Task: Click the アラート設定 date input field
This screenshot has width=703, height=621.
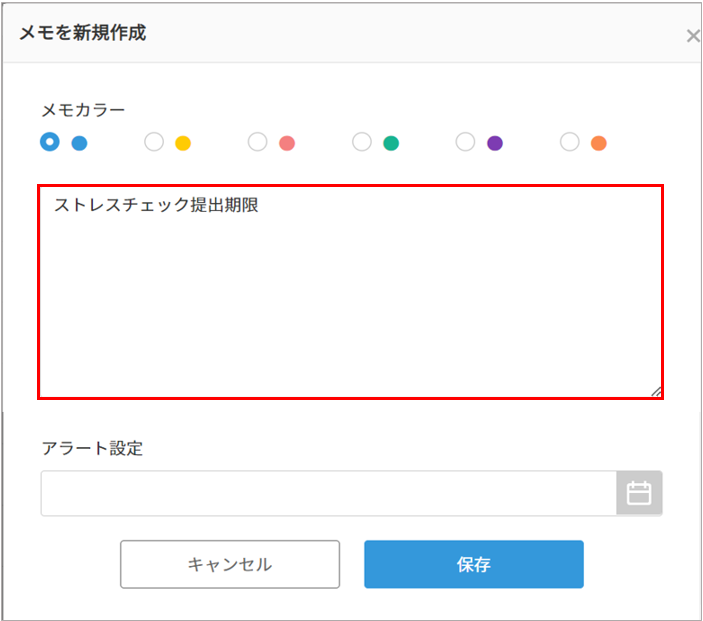Action: (x=329, y=493)
